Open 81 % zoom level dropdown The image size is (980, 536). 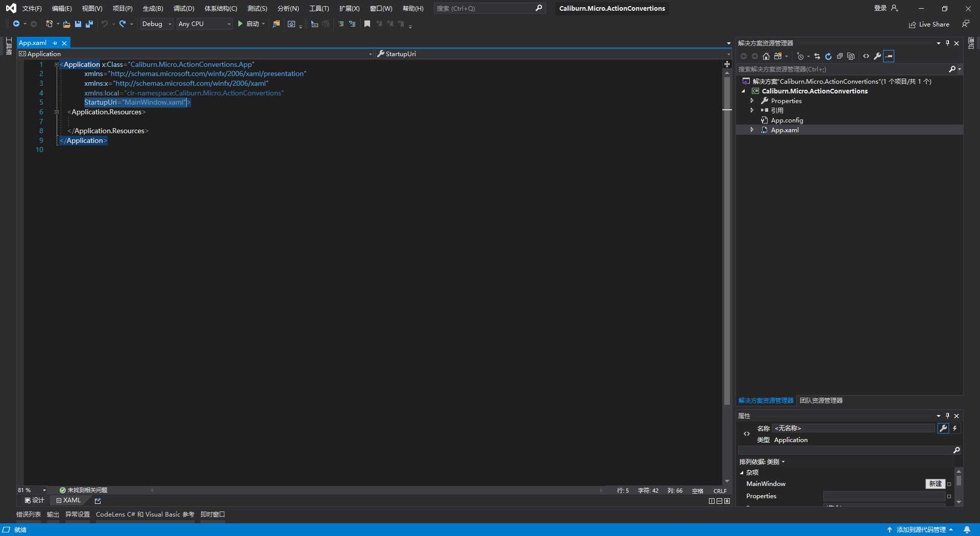click(x=32, y=491)
